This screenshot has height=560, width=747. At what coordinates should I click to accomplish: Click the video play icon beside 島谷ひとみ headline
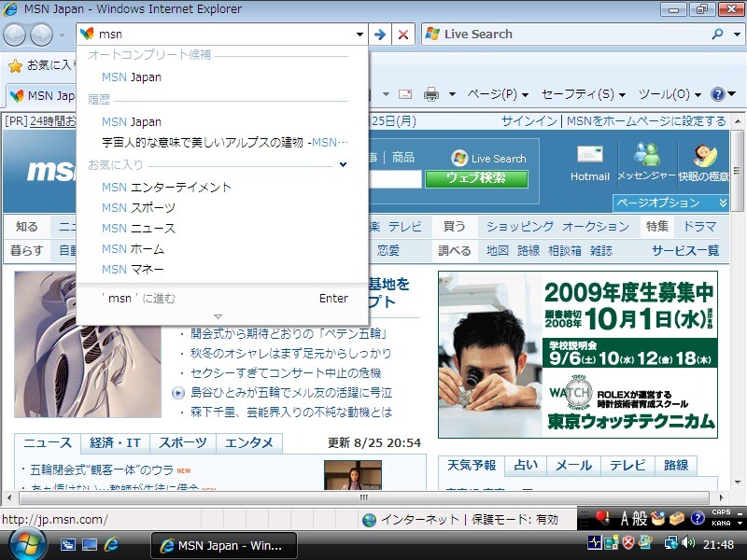pos(177,393)
